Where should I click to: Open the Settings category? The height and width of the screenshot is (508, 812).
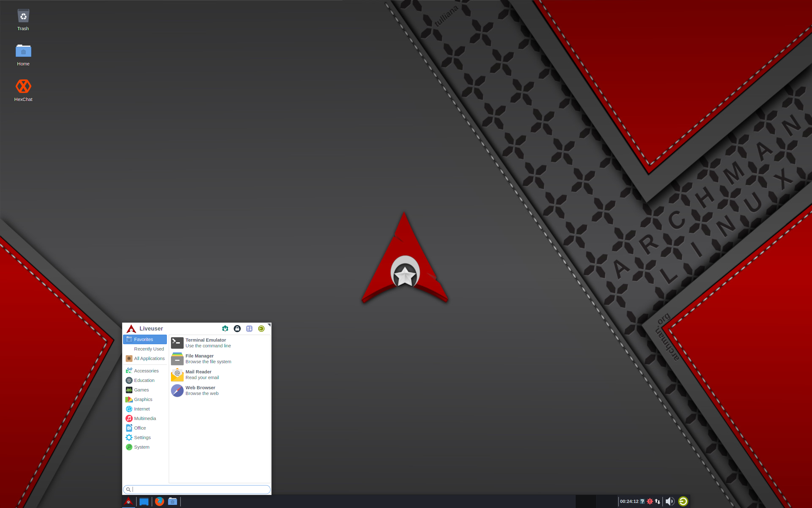[145, 438]
